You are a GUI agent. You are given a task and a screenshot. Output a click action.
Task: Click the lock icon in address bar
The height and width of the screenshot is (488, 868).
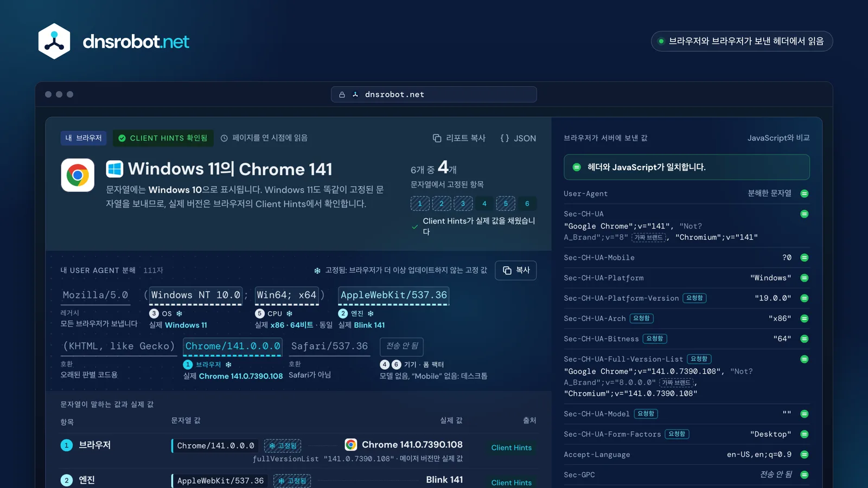click(x=342, y=94)
